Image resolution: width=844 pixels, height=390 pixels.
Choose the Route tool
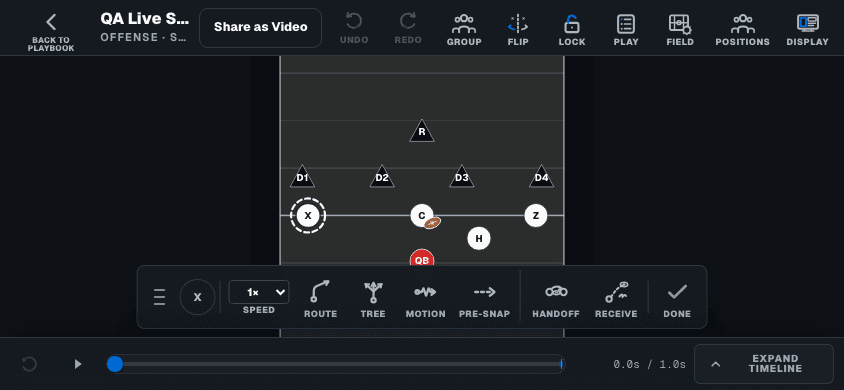[x=320, y=299]
